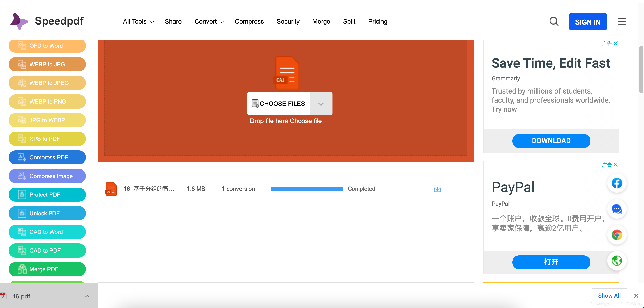Click Show All downloads

(x=609, y=296)
